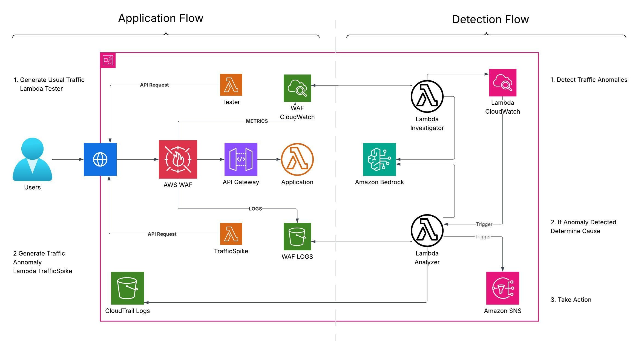This screenshot has height=341, width=644.
Task: Open the WAF CloudWatch icon
Action: pos(297,88)
